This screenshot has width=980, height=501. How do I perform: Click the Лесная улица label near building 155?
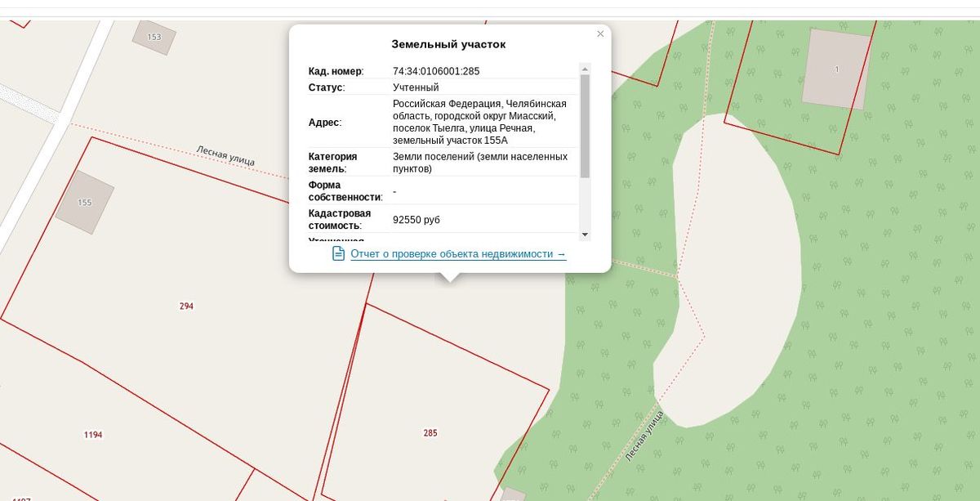225,155
